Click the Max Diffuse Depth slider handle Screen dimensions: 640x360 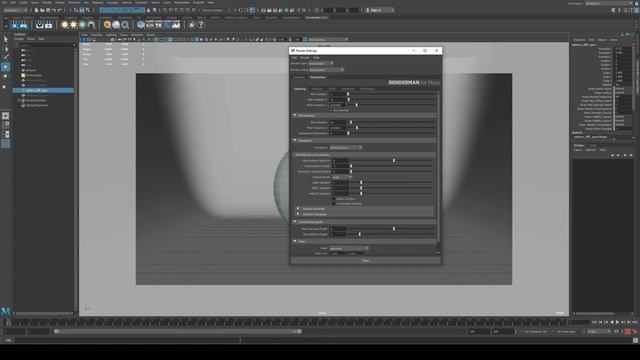click(x=360, y=234)
